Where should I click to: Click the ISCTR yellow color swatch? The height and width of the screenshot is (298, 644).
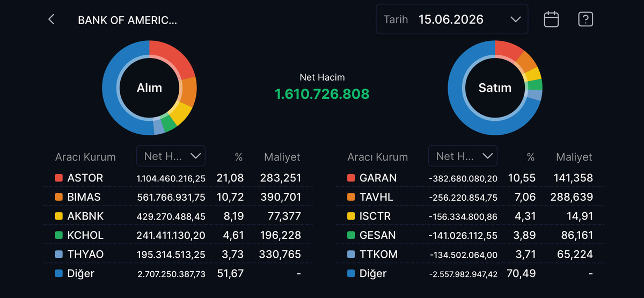351,216
